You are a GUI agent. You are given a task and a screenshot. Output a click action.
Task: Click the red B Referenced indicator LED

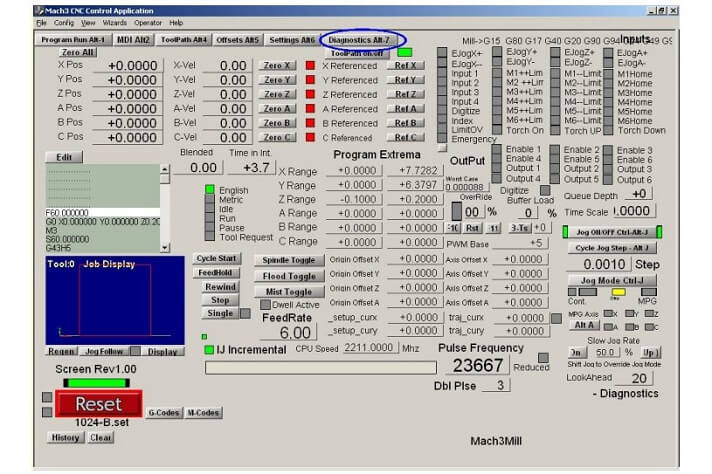(x=310, y=123)
